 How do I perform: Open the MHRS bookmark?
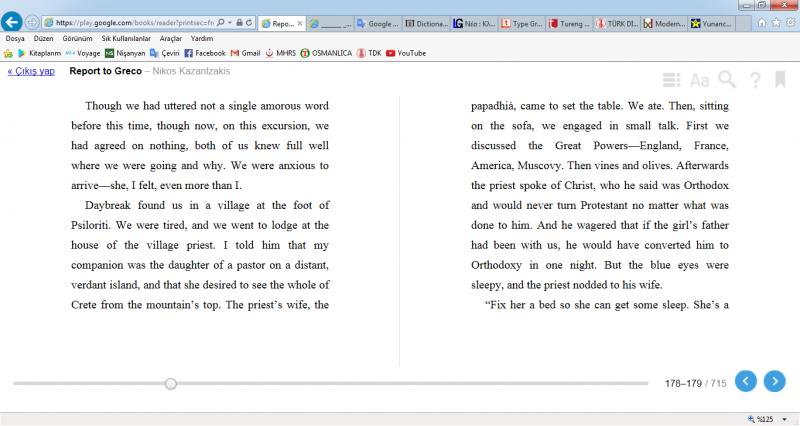(x=280, y=53)
